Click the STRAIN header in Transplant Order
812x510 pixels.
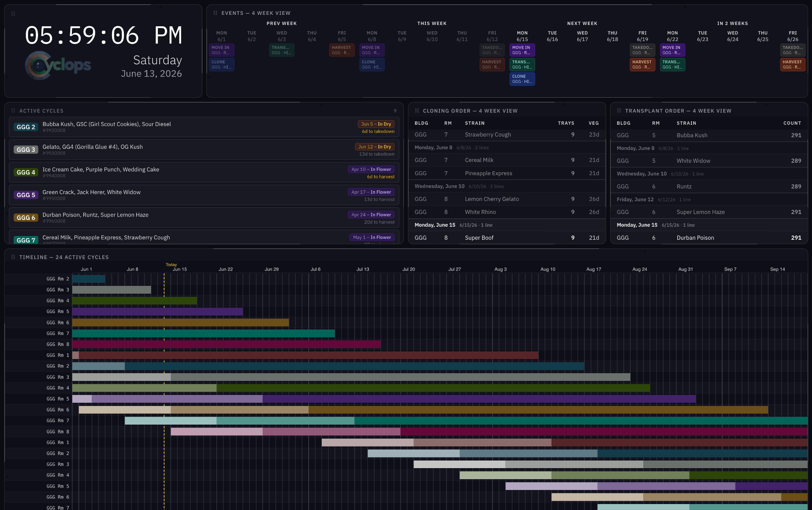(686, 123)
